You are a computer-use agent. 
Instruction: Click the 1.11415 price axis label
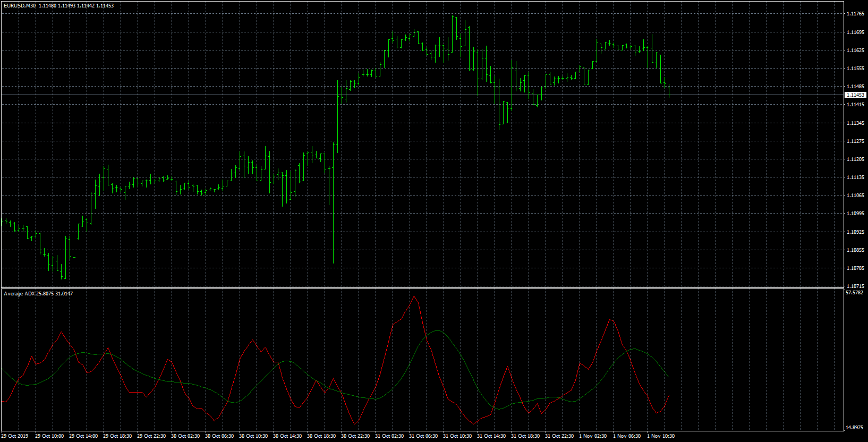coord(855,105)
